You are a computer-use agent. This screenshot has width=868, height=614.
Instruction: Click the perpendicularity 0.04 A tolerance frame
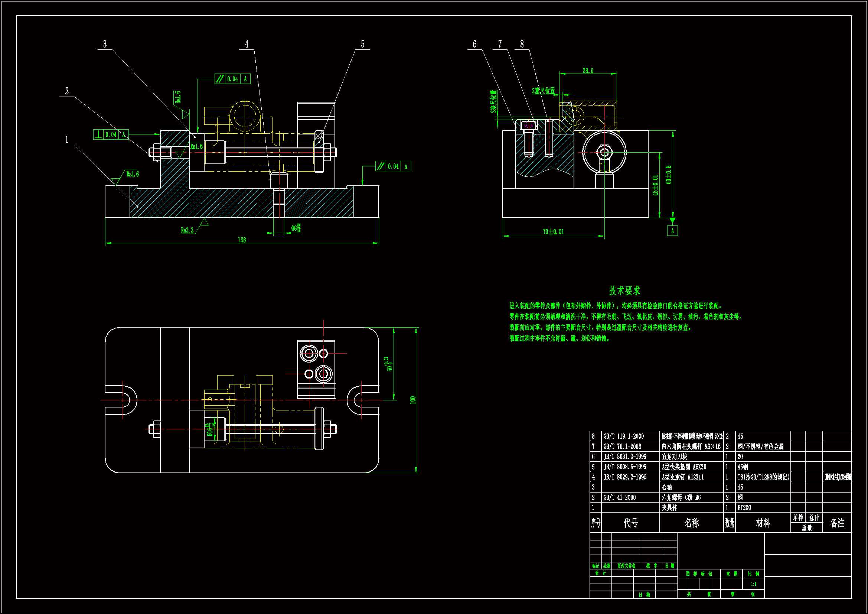(x=111, y=134)
